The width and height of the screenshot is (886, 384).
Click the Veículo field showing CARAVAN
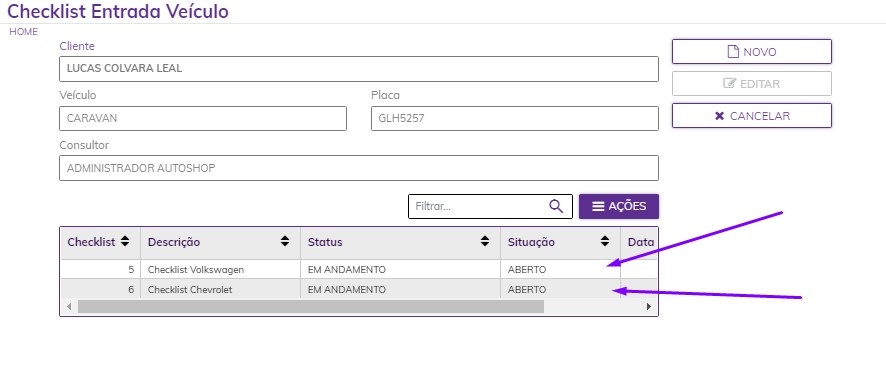pos(203,119)
